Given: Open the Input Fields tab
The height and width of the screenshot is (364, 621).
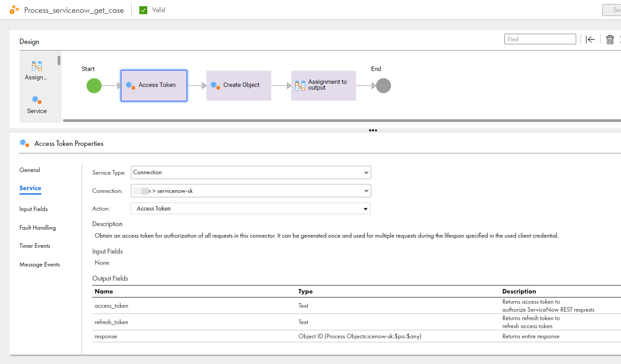Looking at the screenshot, I should (34, 209).
